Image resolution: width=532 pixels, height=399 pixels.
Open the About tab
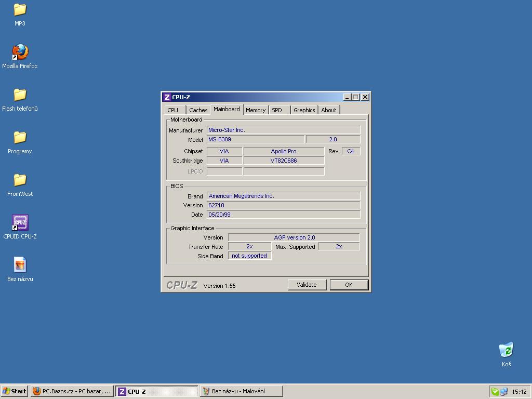click(328, 110)
